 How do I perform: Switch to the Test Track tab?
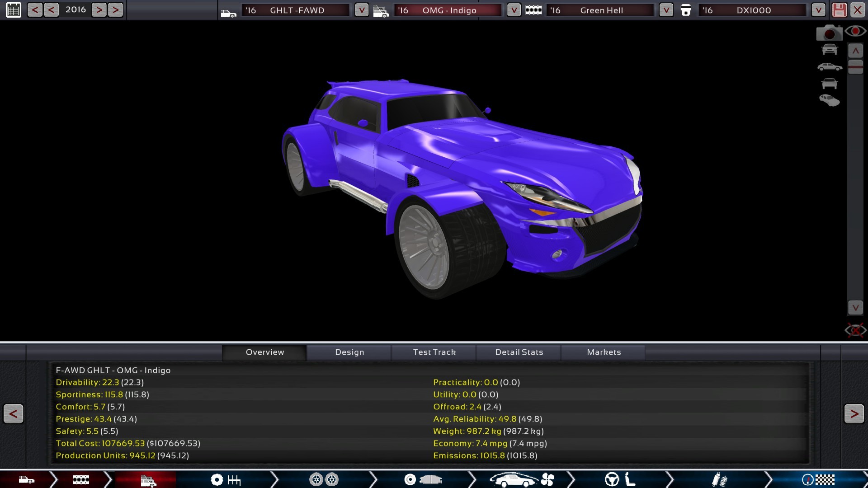tap(434, 352)
